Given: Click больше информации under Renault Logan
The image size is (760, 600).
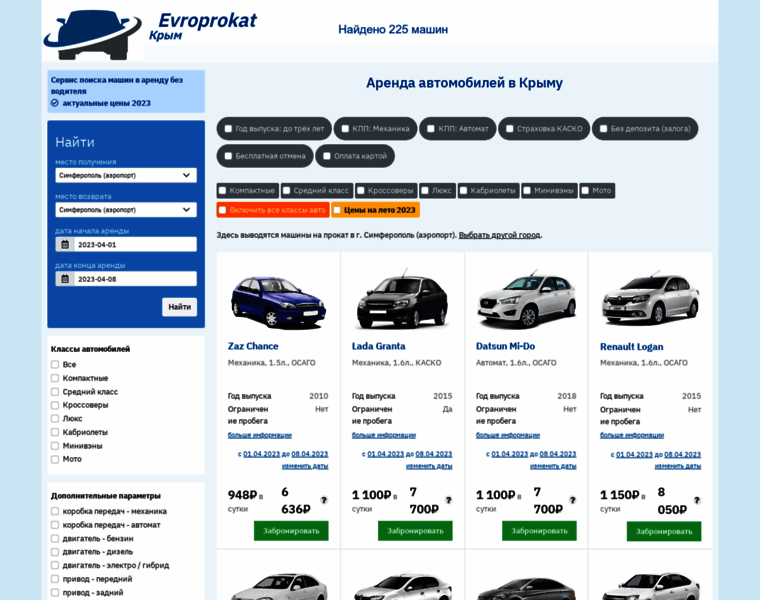Looking at the screenshot, I should point(632,435).
